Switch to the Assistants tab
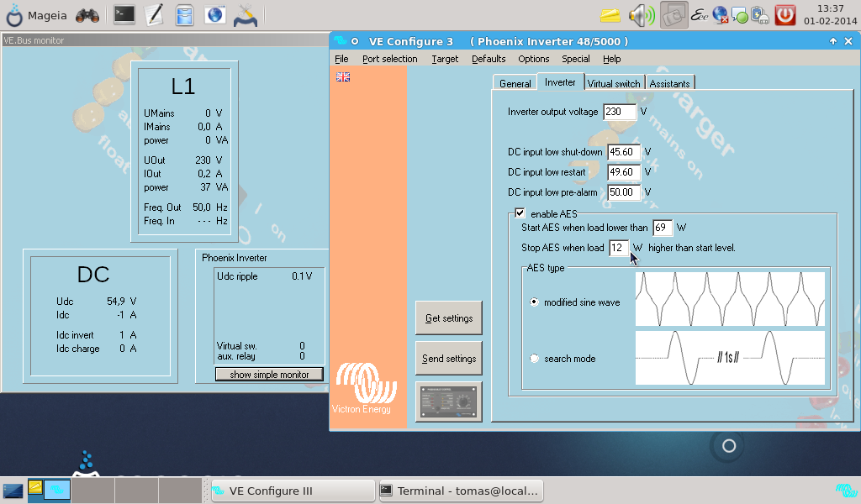Screen dimensions: 861x504 [669, 83]
